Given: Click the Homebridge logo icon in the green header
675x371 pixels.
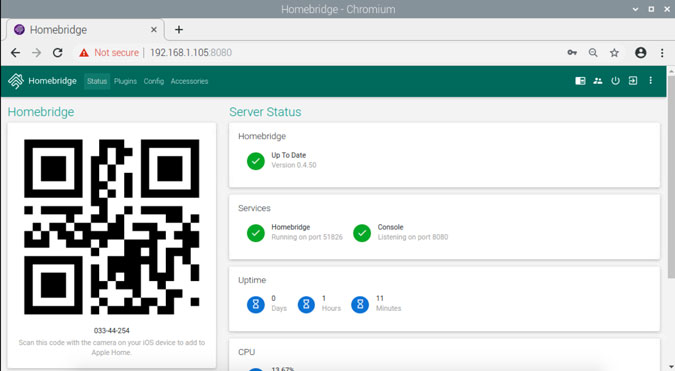Looking at the screenshot, I should coord(16,81).
